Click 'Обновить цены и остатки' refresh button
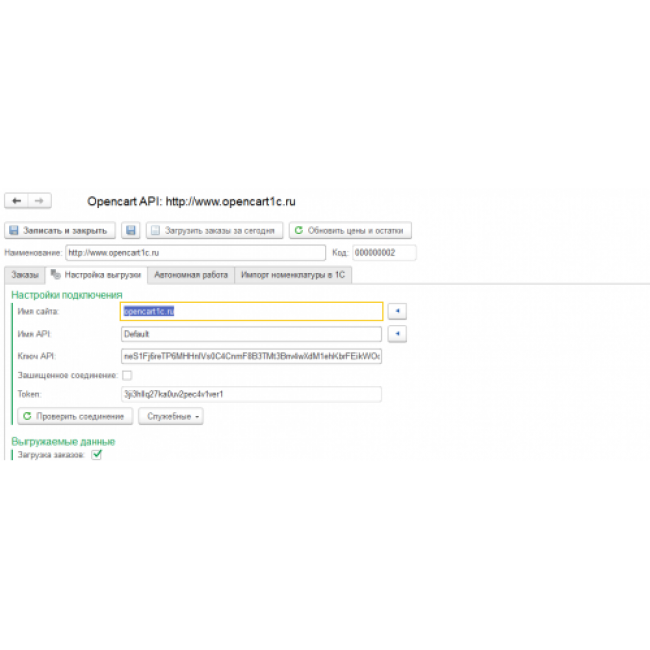The height and width of the screenshot is (650, 650). click(x=350, y=230)
